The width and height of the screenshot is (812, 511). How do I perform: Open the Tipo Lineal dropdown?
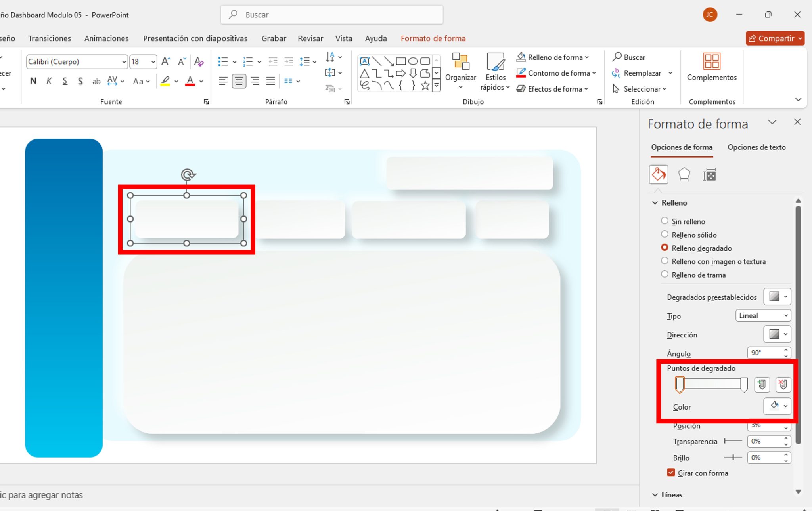pyautogui.click(x=762, y=315)
